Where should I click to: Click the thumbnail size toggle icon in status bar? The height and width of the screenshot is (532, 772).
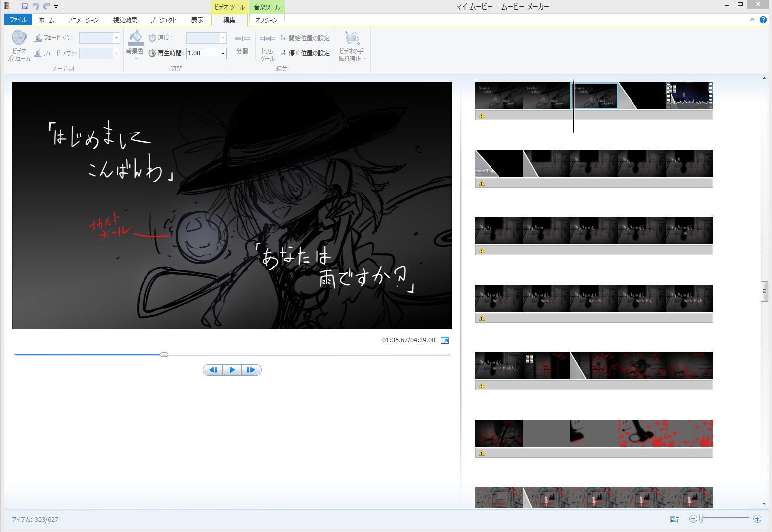[x=675, y=519]
